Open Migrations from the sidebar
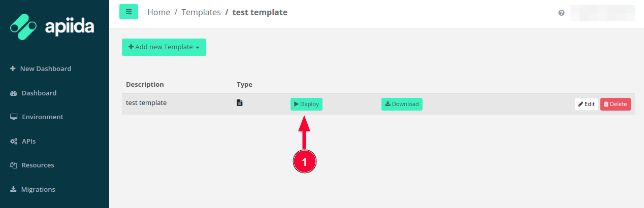644x208 pixels. click(x=38, y=189)
